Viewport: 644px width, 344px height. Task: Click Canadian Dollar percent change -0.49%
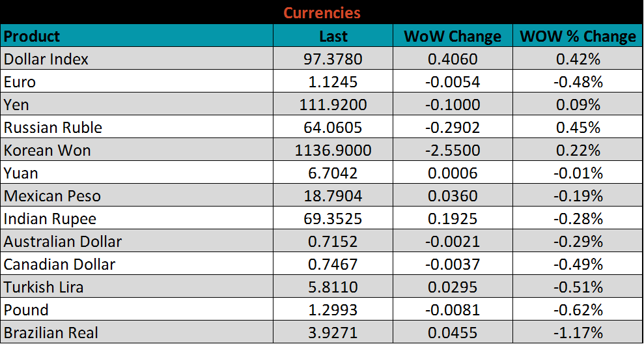pos(578,265)
